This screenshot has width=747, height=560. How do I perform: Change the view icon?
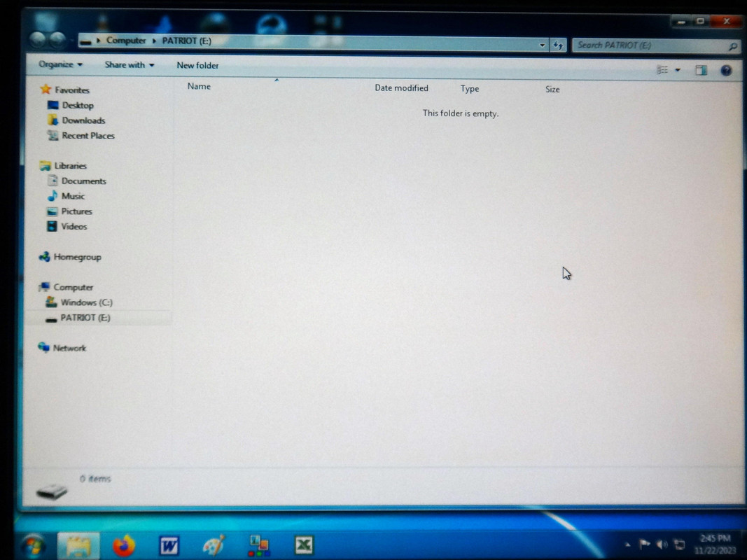click(x=662, y=70)
